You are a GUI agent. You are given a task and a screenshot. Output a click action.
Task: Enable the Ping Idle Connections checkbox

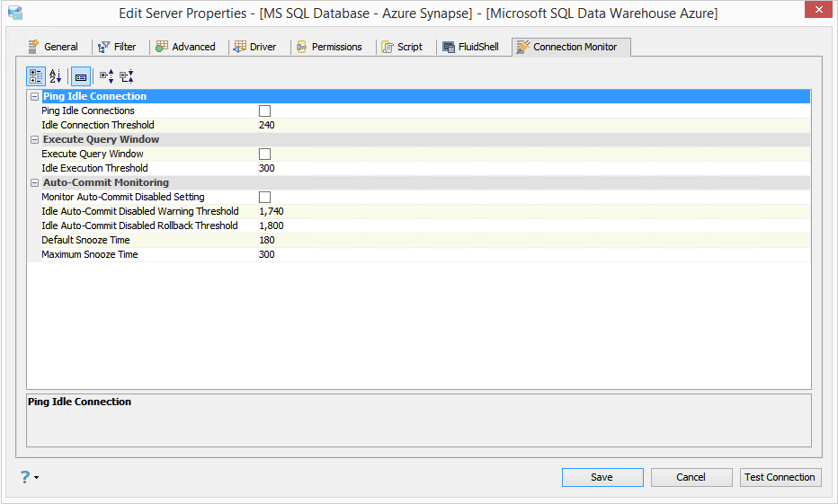tap(265, 111)
